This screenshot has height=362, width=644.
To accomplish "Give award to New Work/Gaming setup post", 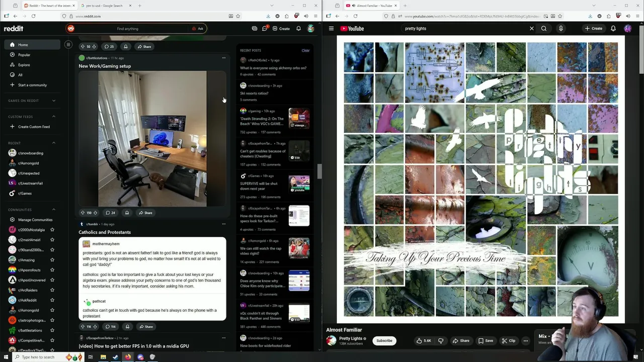I will (127, 213).
